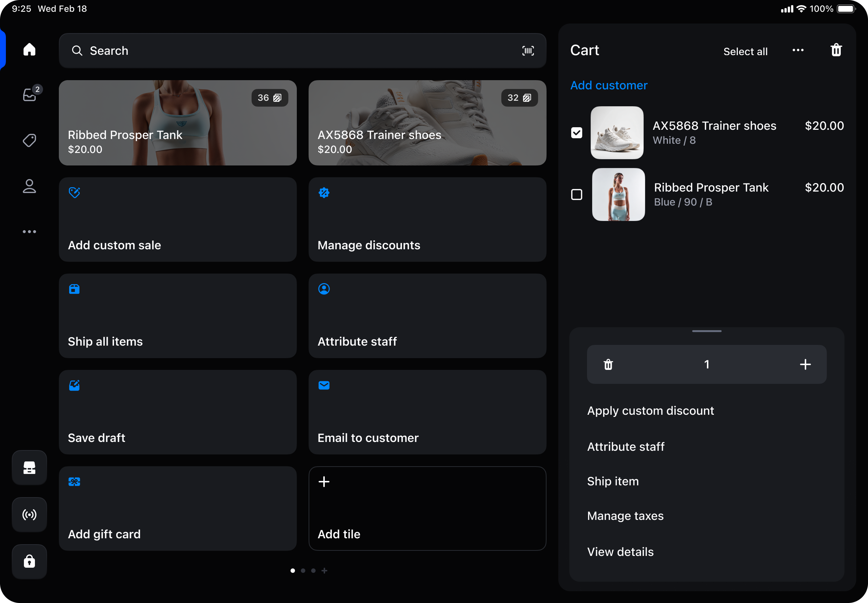Click the Add customer link
Viewport: 868px width, 603px height.
(609, 85)
